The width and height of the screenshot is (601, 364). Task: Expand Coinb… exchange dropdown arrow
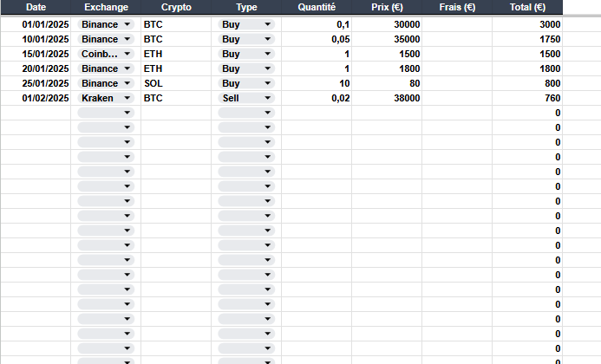click(x=127, y=54)
